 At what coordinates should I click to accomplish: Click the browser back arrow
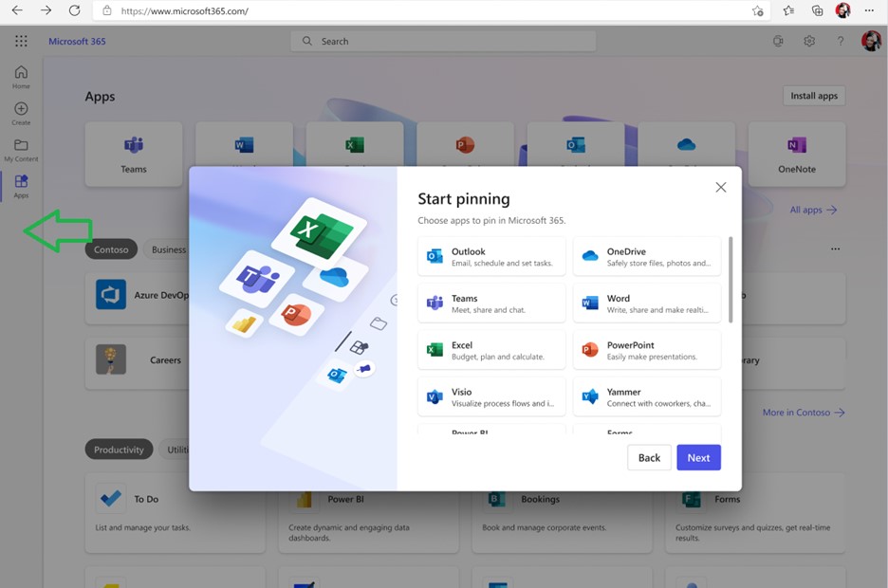(x=17, y=10)
